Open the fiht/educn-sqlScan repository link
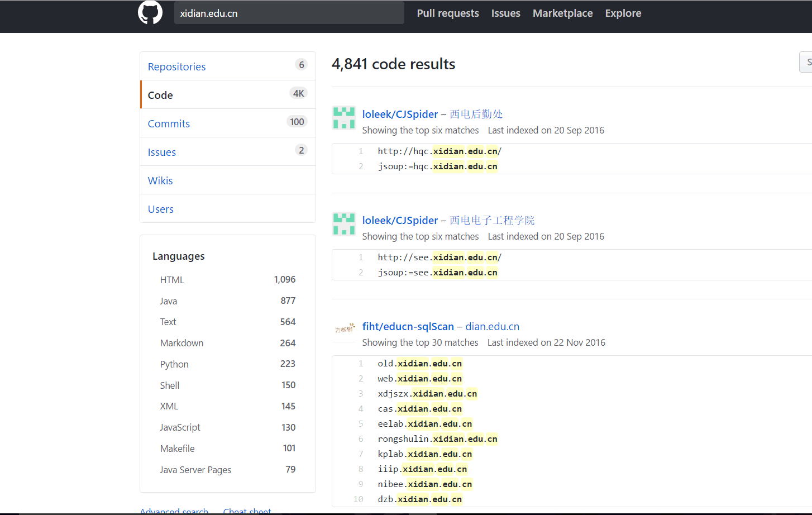Screen dimensions: 812x515 tap(408, 326)
